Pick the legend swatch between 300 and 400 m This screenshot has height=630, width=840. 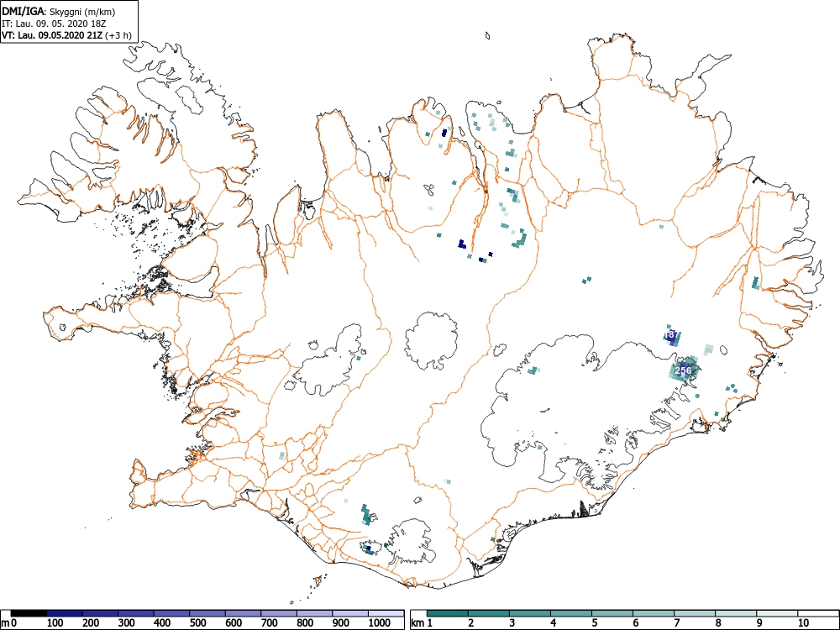pos(136,613)
